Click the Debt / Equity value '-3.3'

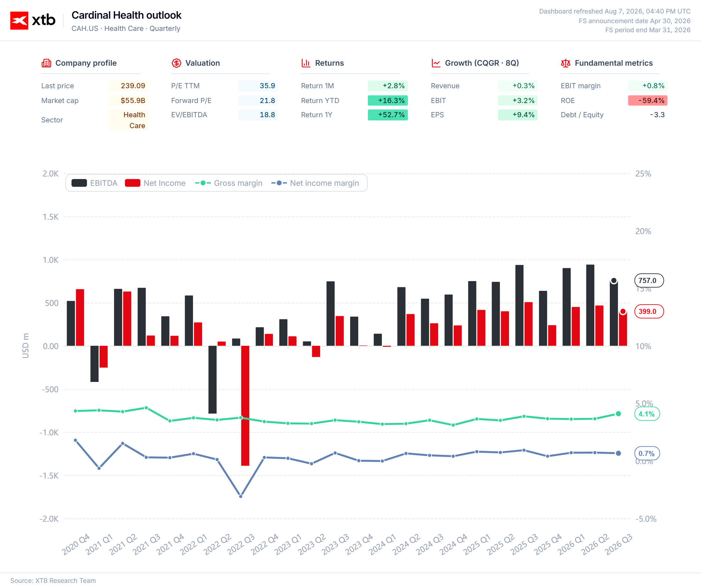pos(648,115)
